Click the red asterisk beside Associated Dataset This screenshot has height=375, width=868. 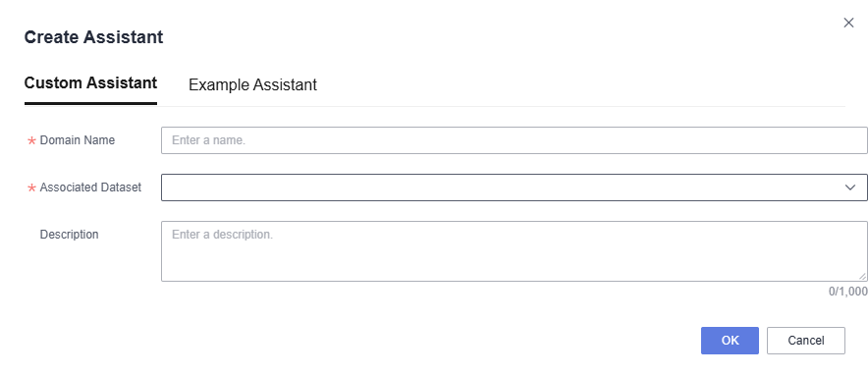coord(31,188)
